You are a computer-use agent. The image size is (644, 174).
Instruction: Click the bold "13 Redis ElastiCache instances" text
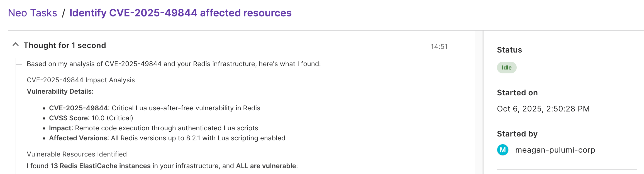100,166
